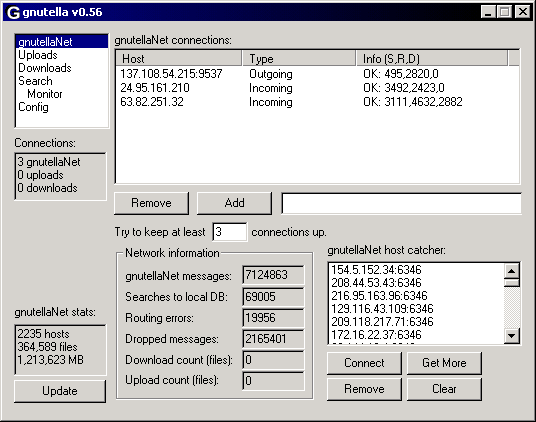Click the gnutella G logo icon in title bar
Viewport: 536px width, 422px height.
pyautogui.click(x=13, y=13)
